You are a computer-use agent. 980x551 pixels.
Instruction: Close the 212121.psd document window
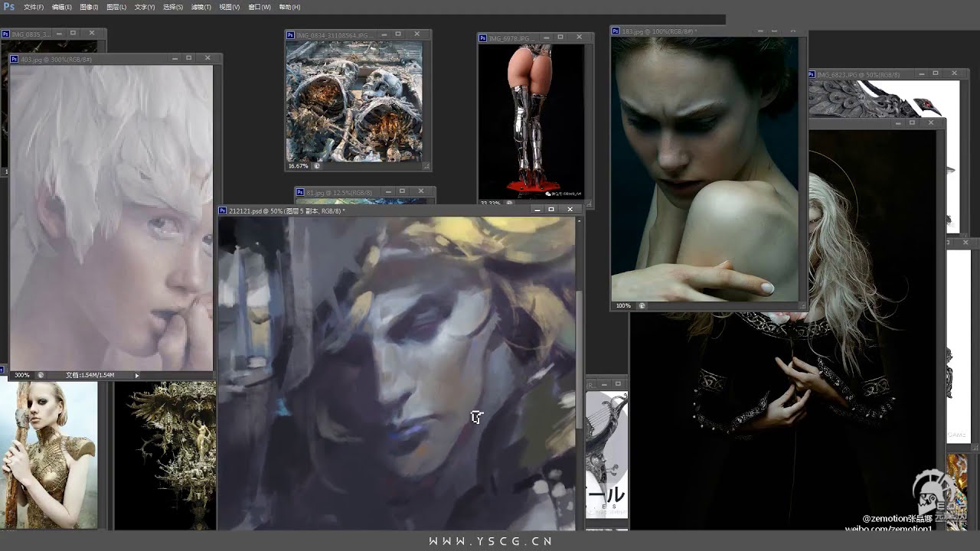(x=570, y=209)
